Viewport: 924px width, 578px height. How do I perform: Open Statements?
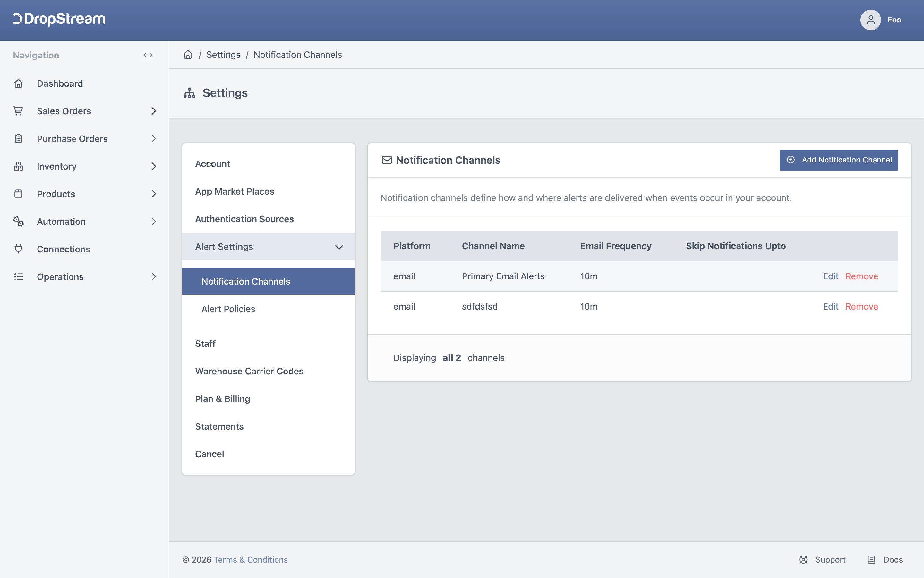[x=219, y=426]
